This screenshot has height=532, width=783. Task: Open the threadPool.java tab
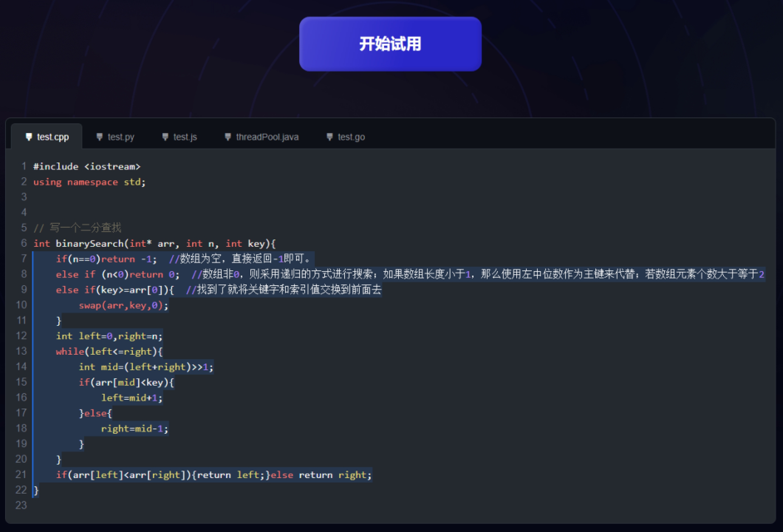[267, 137]
